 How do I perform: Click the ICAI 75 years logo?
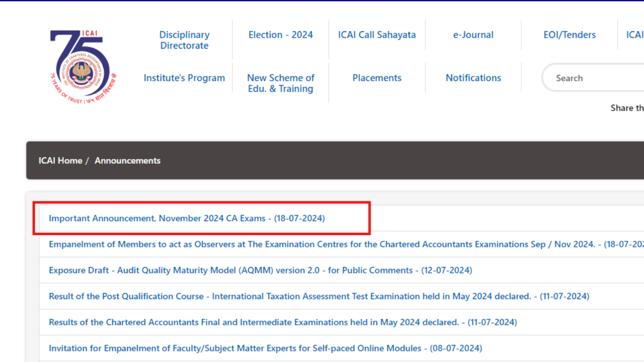(x=83, y=67)
